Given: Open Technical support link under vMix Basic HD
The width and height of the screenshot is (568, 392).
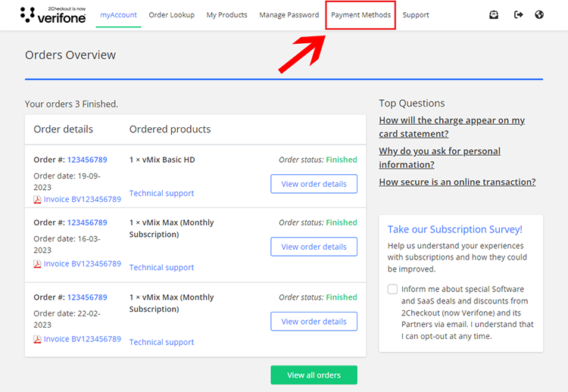Looking at the screenshot, I should click(x=161, y=194).
